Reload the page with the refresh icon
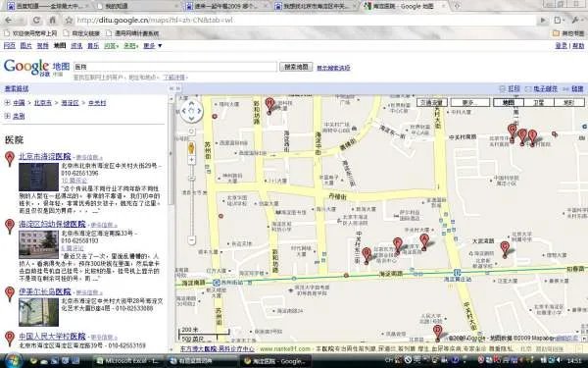Viewport: 588px width, 368px height. click(36, 21)
